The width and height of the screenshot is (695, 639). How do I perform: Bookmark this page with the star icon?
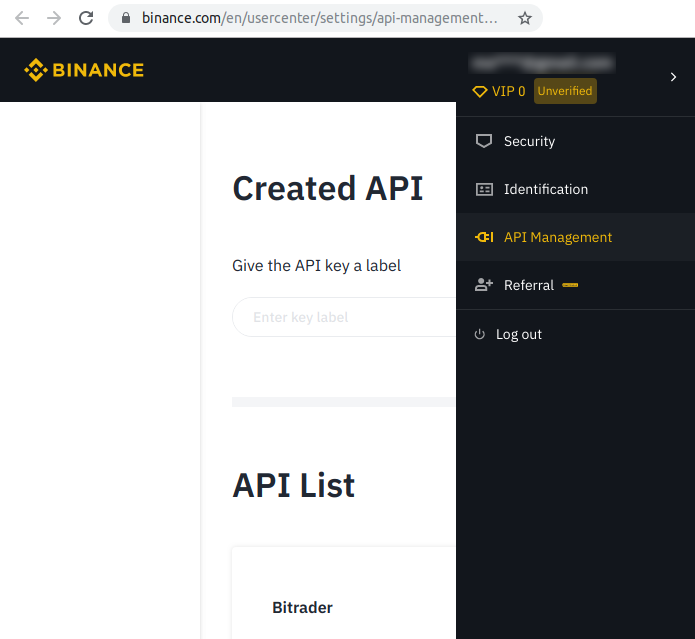pos(525,18)
